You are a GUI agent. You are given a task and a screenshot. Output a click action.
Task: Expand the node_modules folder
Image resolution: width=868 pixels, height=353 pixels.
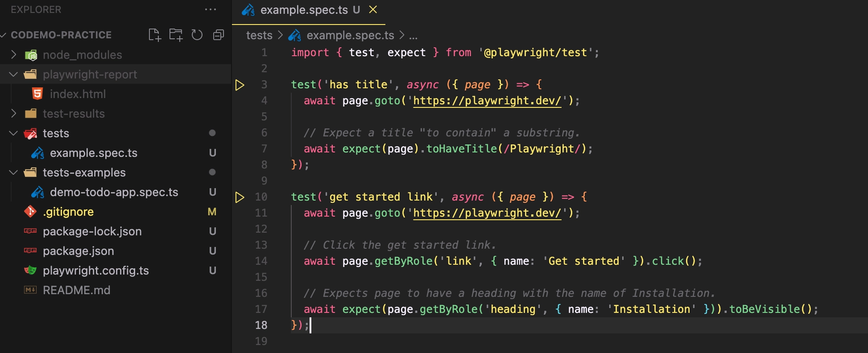(13, 55)
